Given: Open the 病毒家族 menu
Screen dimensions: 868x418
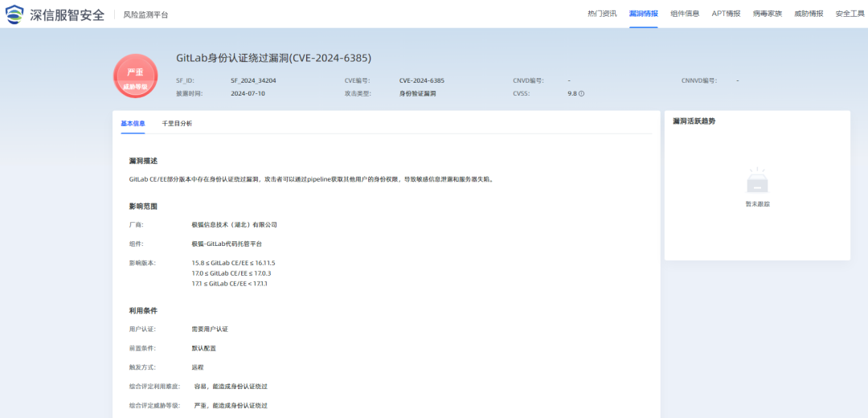Looking at the screenshot, I should [x=768, y=14].
